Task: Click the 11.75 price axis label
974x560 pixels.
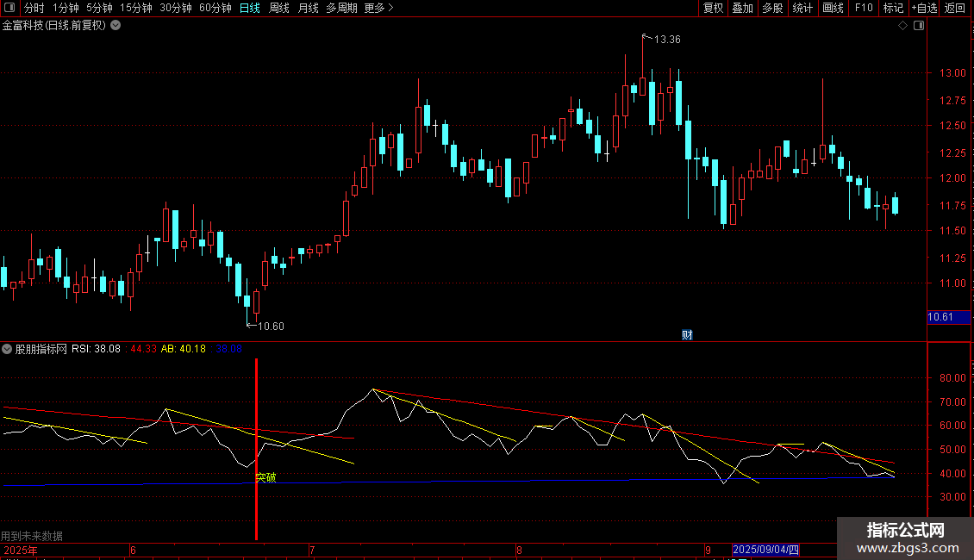Action: tap(952, 206)
